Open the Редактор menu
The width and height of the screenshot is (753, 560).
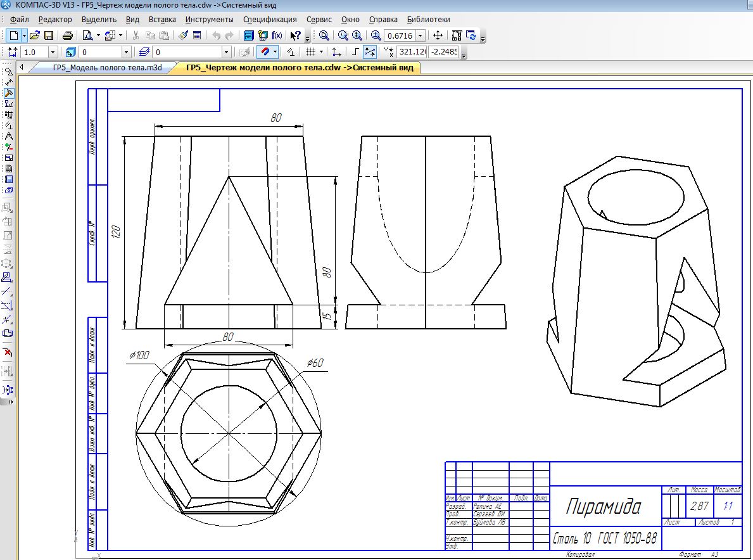point(55,20)
